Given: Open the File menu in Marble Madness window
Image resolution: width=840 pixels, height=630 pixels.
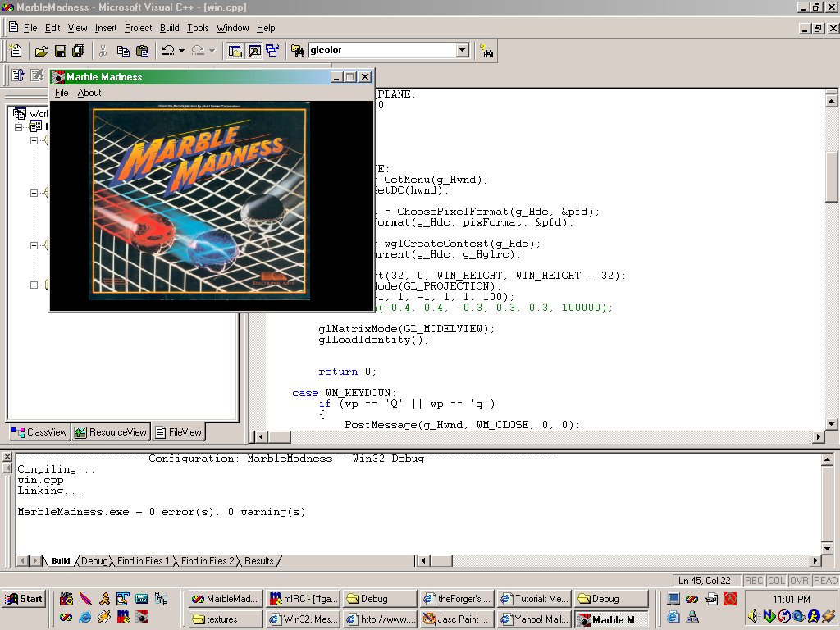Looking at the screenshot, I should 62,93.
